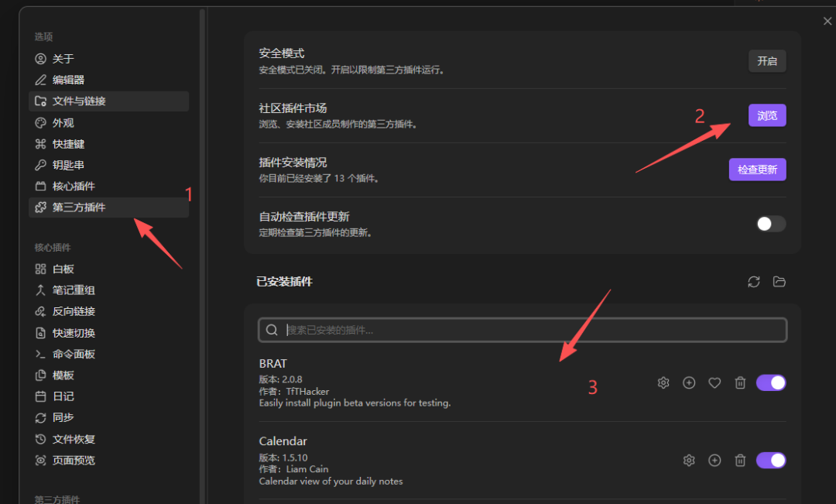The width and height of the screenshot is (836, 504).
Task: Click text Calendar view of your daily notes
Action: point(331,481)
